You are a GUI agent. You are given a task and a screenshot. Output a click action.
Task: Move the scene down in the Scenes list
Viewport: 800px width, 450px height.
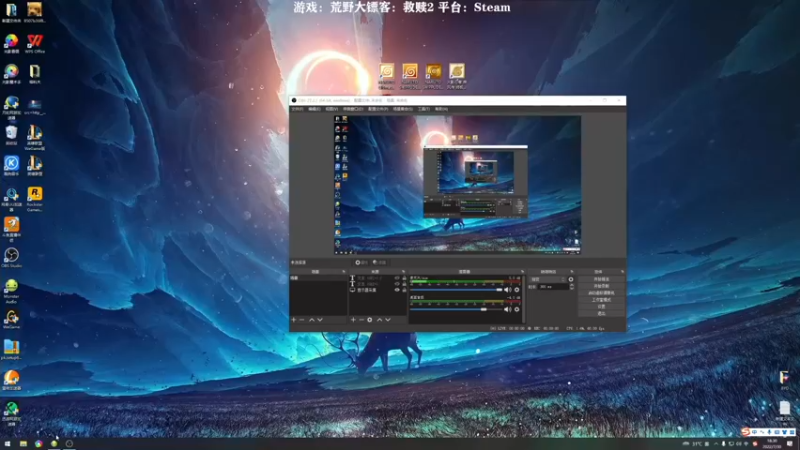(x=320, y=320)
